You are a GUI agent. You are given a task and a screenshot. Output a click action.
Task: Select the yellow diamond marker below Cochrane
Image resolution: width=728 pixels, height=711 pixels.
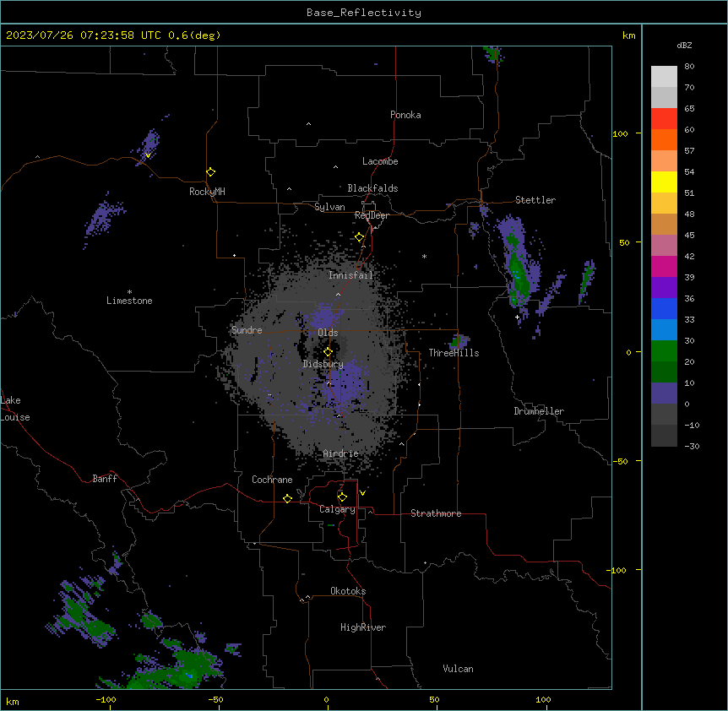click(x=287, y=498)
